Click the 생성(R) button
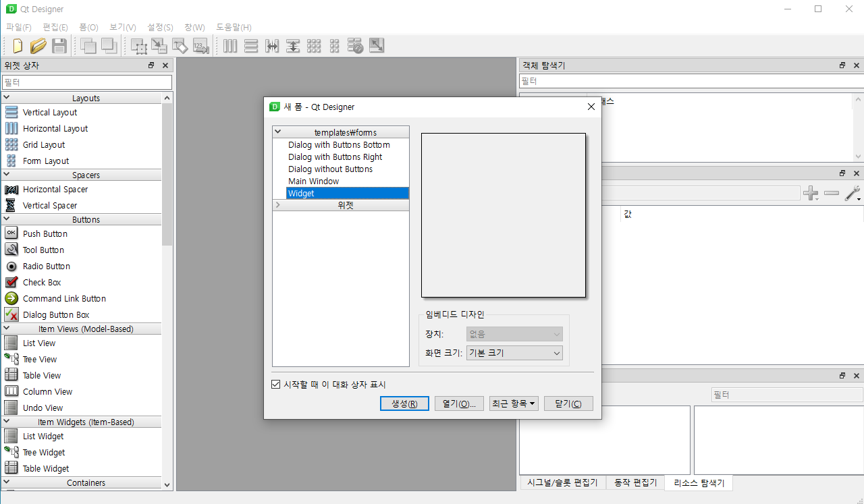This screenshot has width=864, height=504. tap(404, 403)
